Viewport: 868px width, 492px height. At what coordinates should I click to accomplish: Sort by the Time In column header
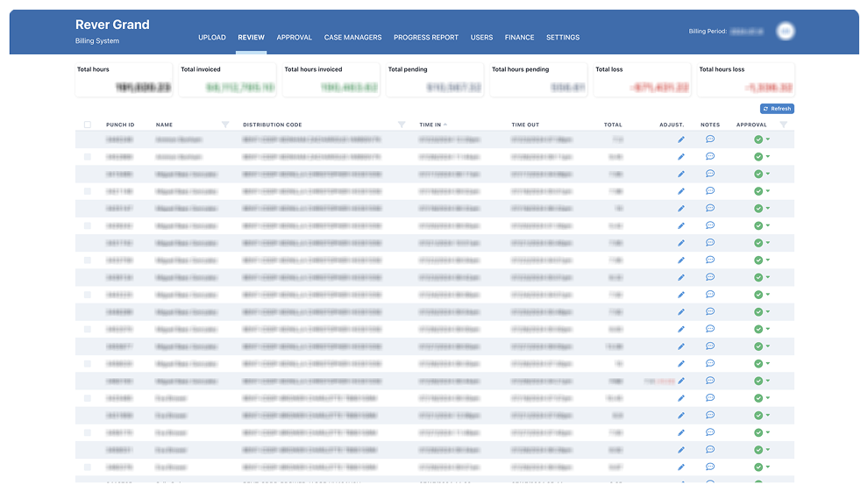(433, 125)
